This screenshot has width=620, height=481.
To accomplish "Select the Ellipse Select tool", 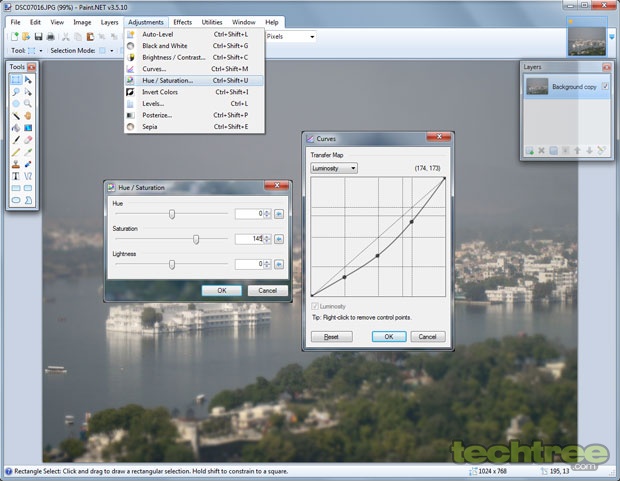I will tap(16, 104).
